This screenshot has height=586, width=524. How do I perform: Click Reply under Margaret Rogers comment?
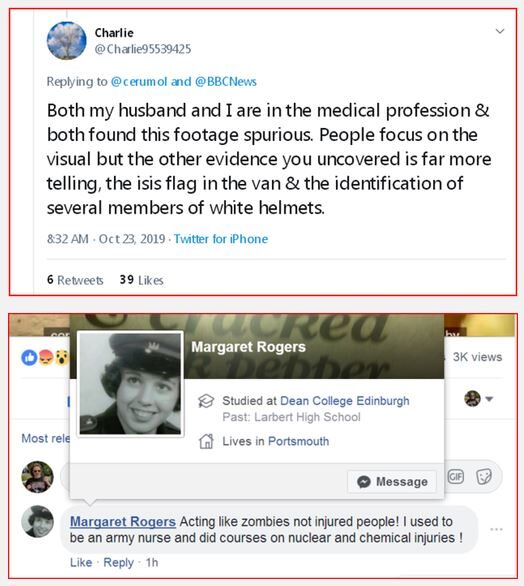[x=118, y=562]
